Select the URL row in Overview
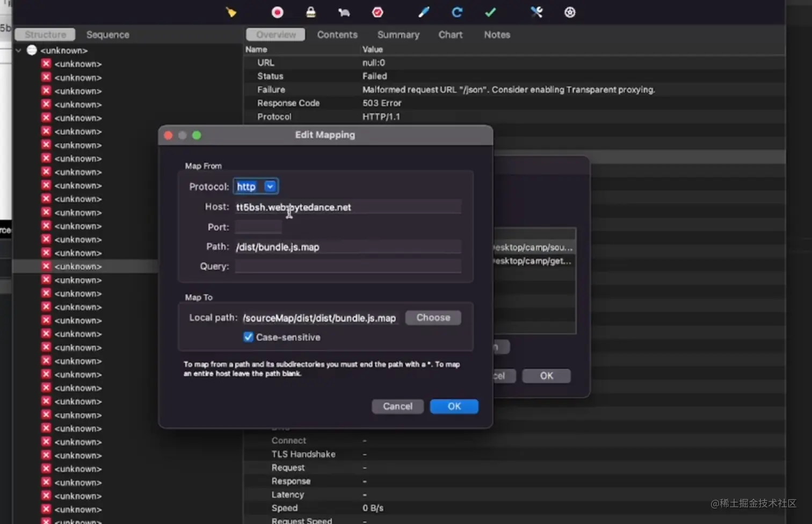 tap(514, 62)
